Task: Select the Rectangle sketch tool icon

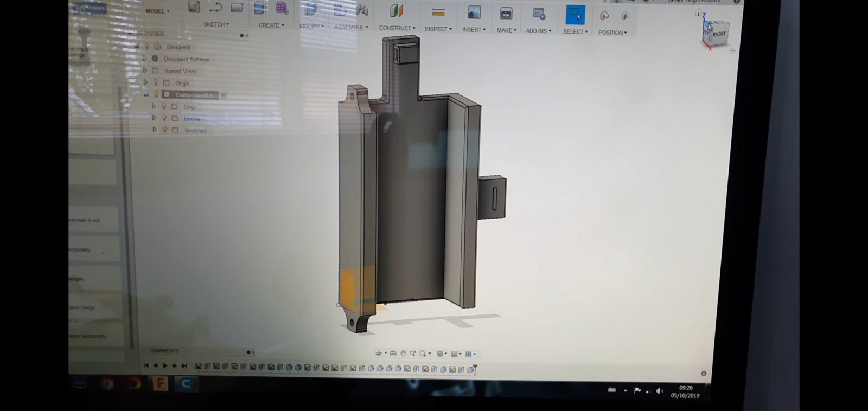Action: point(237,8)
